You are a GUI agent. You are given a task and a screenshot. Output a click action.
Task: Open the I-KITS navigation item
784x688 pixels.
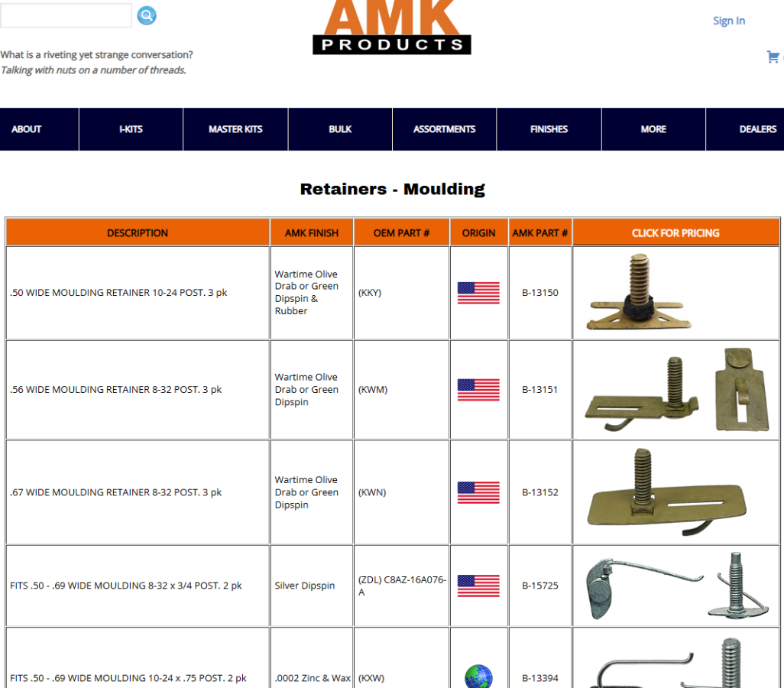coord(131,129)
